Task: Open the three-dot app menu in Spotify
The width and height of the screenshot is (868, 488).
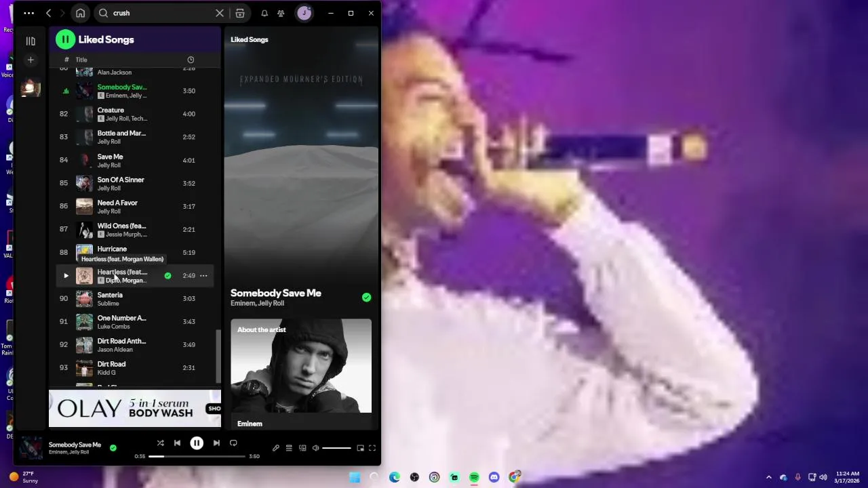Action: pyautogui.click(x=28, y=13)
